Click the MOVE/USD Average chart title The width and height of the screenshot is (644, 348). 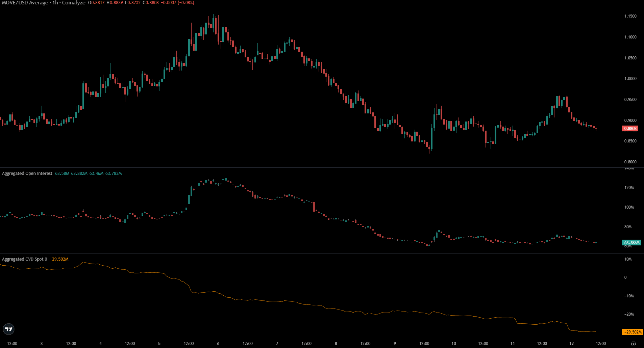(44, 3)
